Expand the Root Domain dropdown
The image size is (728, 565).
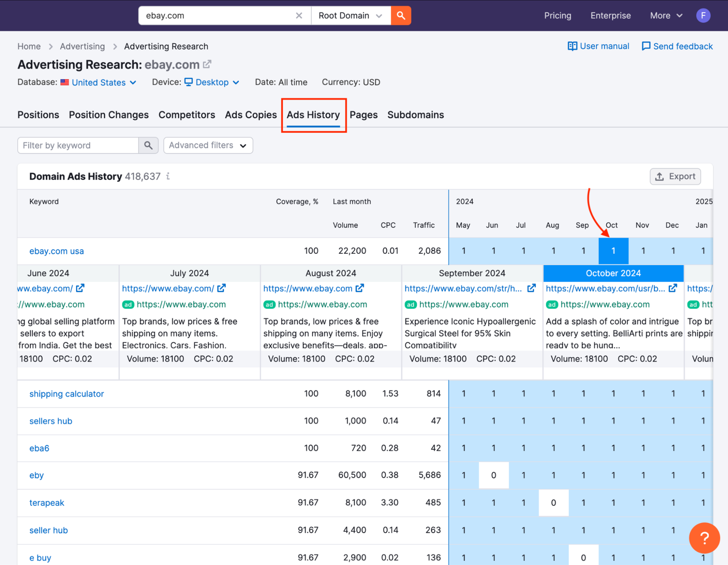point(350,15)
